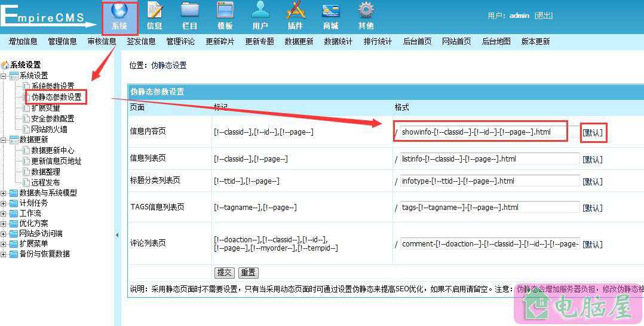Click 管理信息 in the submenu
Image resolution: width=644 pixels, height=326 pixels.
tap(62, 41)
